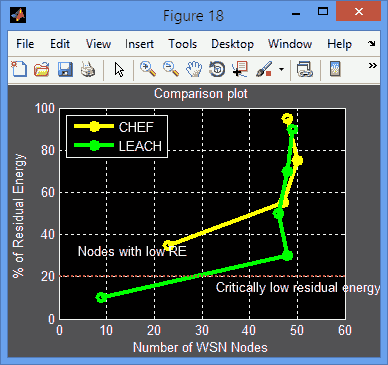Activate the Zoom Out magnifier tool
This screenshot has height=365, width=388.
click(171, 69)
